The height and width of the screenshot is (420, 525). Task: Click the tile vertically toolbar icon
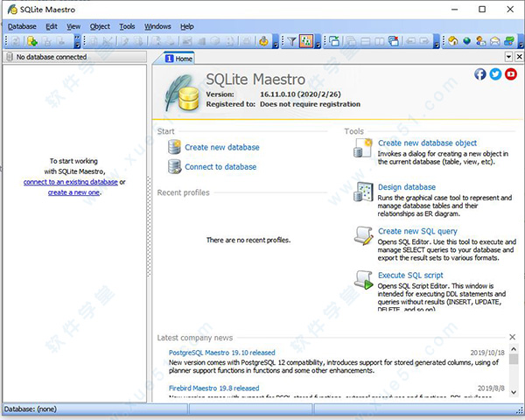point(380,41)
